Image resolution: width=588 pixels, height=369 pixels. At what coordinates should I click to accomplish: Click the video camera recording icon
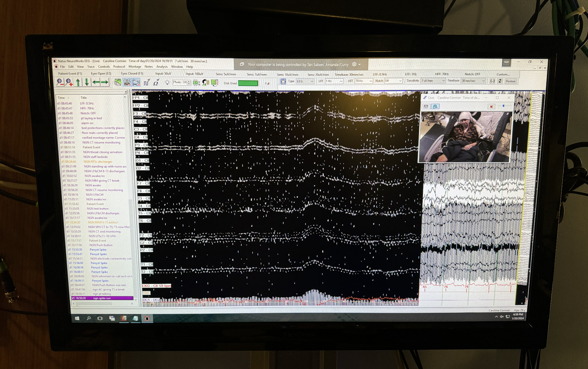[x=136, y=82]
